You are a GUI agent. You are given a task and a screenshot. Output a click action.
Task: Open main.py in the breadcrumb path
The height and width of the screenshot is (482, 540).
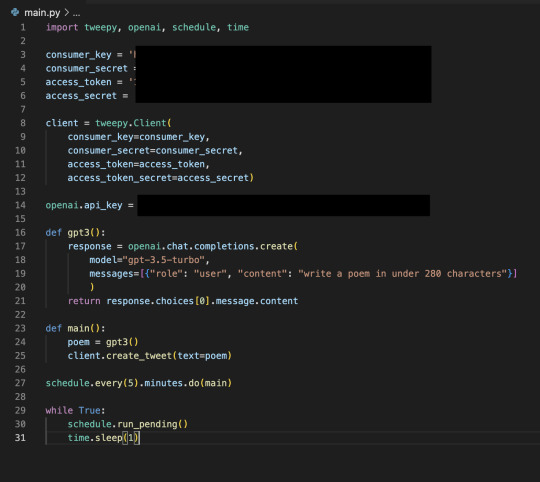(x=42, y=13)
